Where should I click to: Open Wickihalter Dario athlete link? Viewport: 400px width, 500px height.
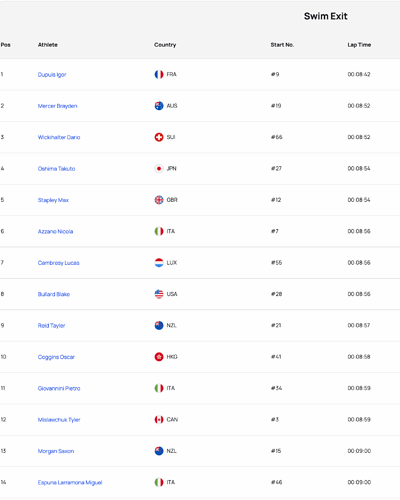(x=59, y=137)
